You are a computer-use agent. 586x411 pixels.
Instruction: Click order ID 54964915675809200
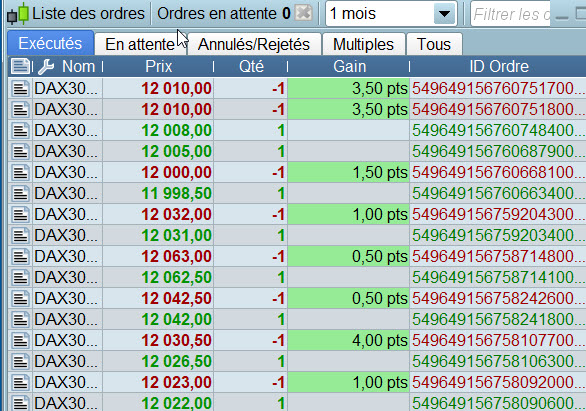point(499,382)
